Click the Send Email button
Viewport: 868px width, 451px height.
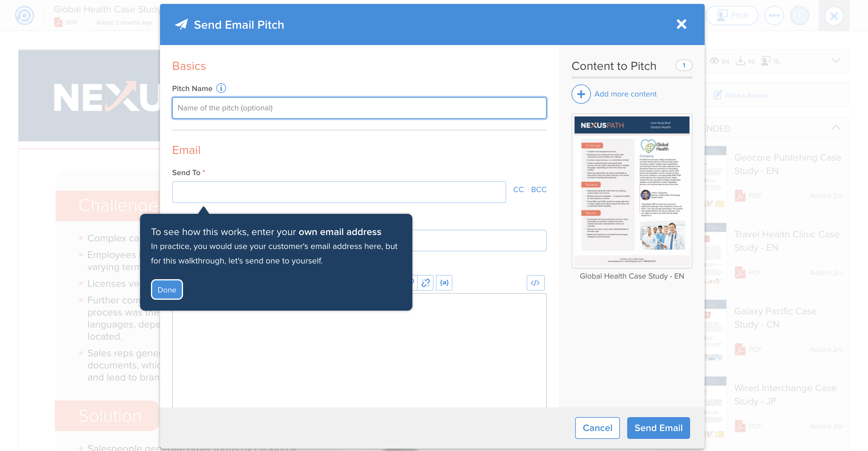(x=658, y=428)
